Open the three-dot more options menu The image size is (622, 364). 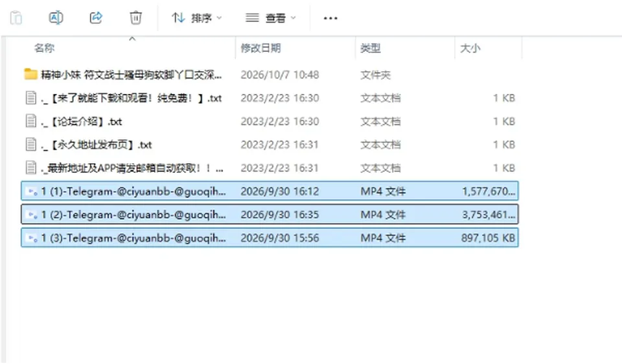point(330,18)
